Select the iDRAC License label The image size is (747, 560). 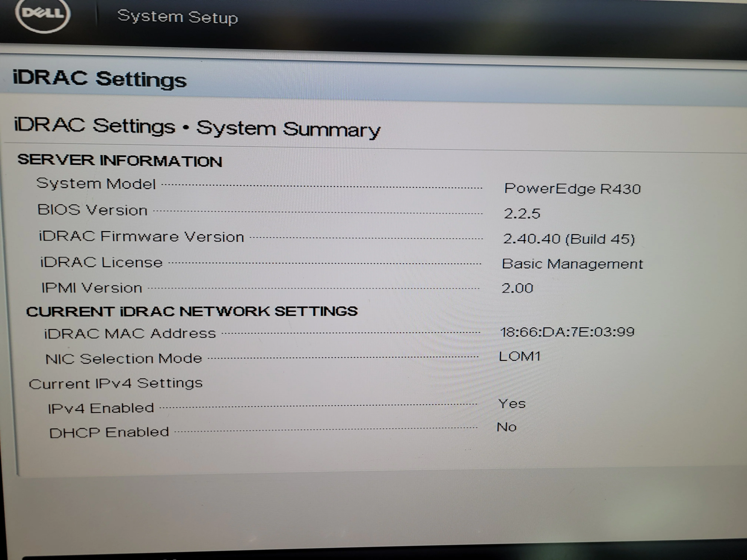tap(101, 262)
